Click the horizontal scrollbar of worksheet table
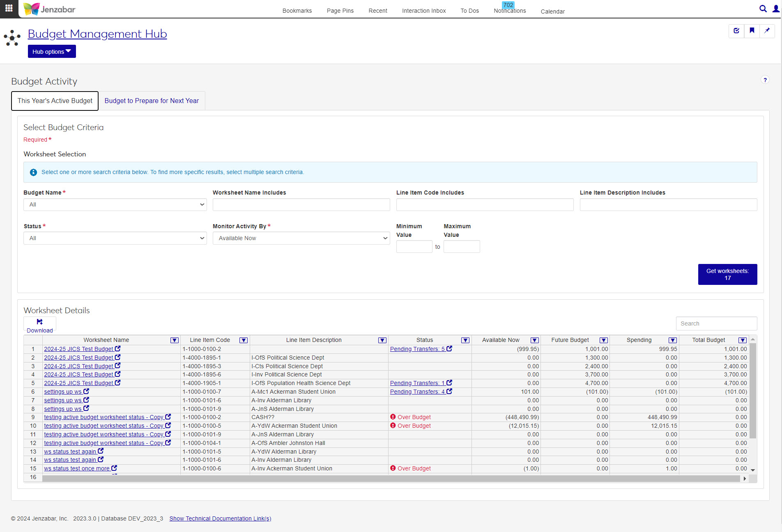Screen dimensions: 782x532 pyautogui.click(x=390, y=479)
